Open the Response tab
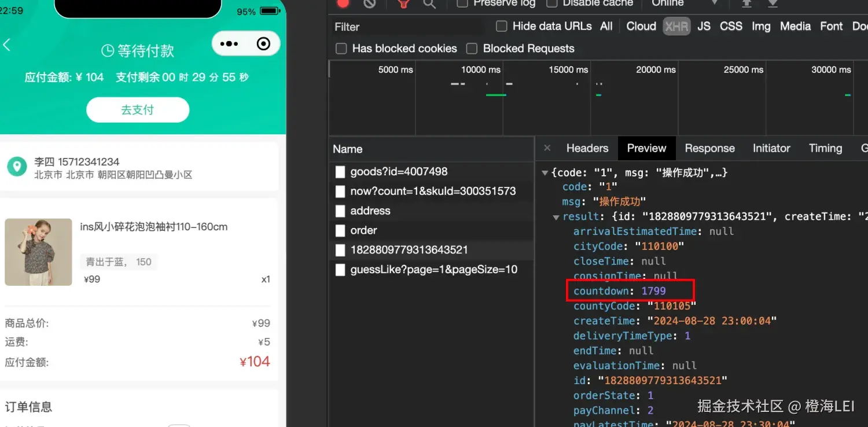This screenshot has width=868, height=427. [x=709, y=149]
